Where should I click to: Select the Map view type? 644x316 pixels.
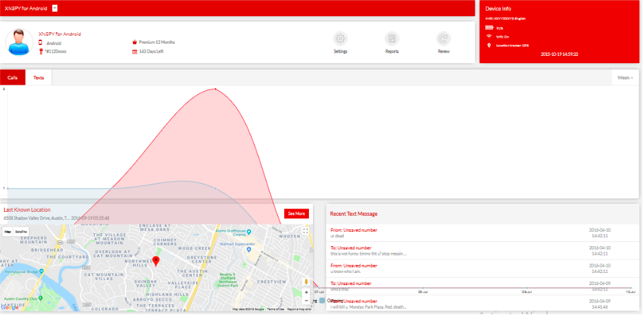(7, 231)
